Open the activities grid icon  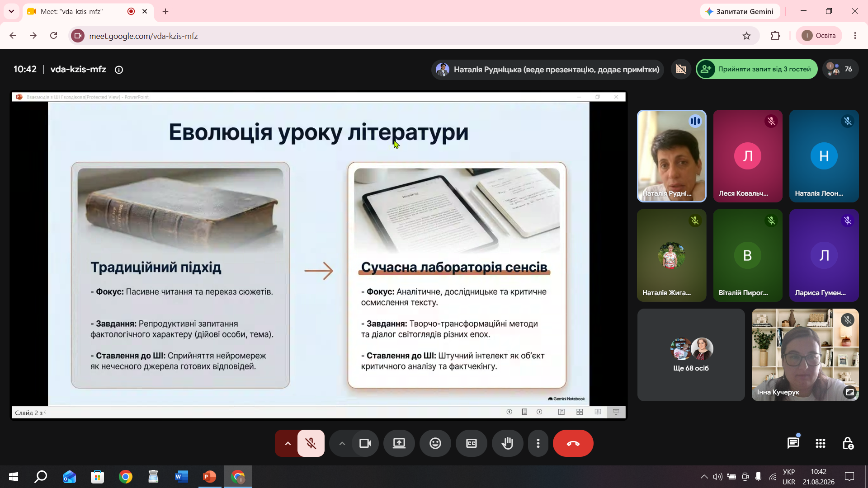click(x=821, y=443)
